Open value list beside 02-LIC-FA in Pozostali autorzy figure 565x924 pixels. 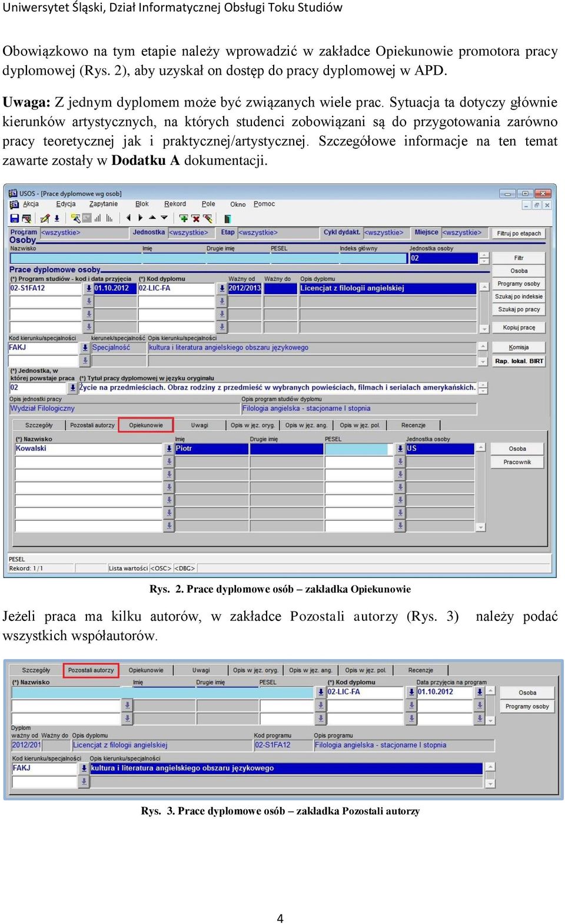[x=321, y=692]
